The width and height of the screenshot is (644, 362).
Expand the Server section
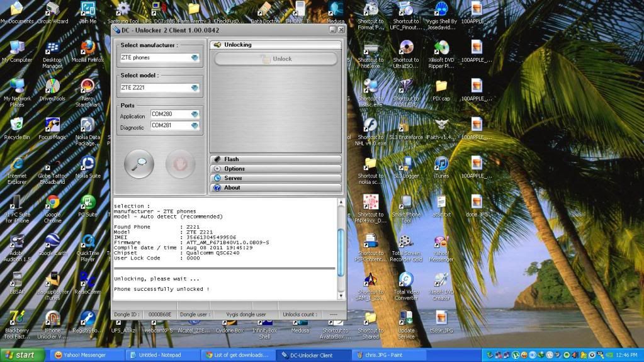click(x=276, y=178)
